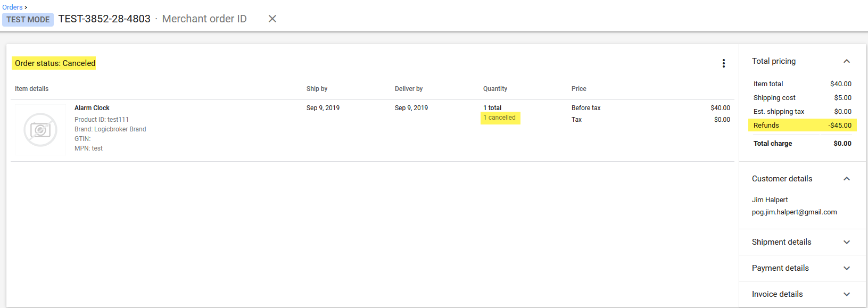Click the Merchant order ID text
Viewport: 868px width, 308px height.
204,19
